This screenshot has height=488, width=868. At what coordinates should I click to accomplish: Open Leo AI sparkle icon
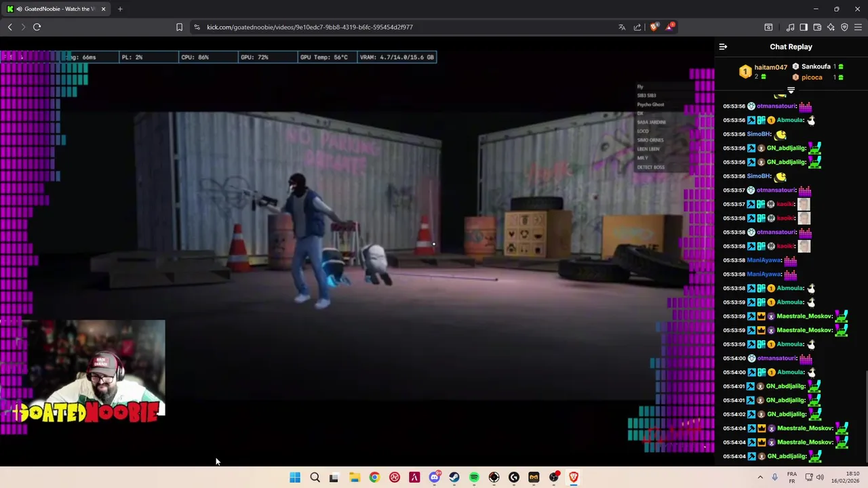click(x=831, y=27)
